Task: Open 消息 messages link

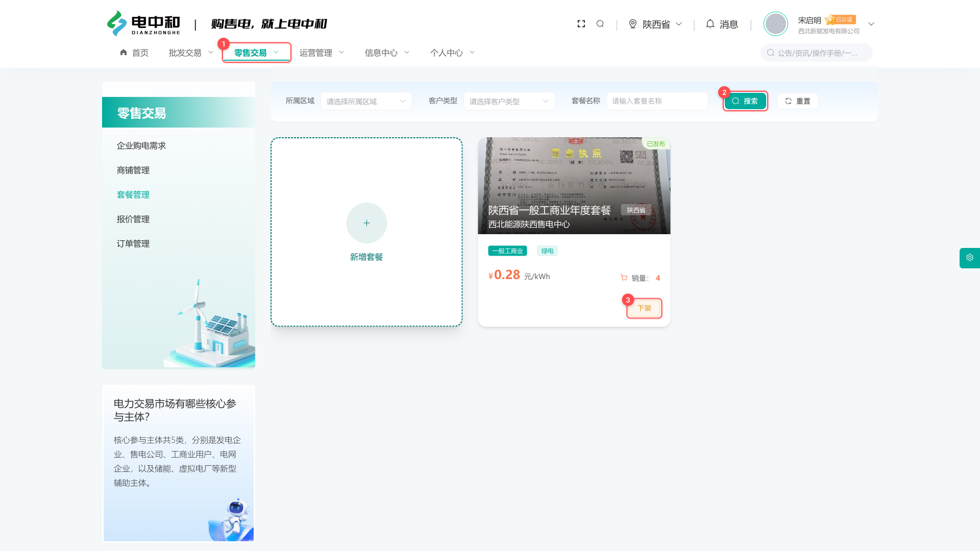Action: point(728,24)
